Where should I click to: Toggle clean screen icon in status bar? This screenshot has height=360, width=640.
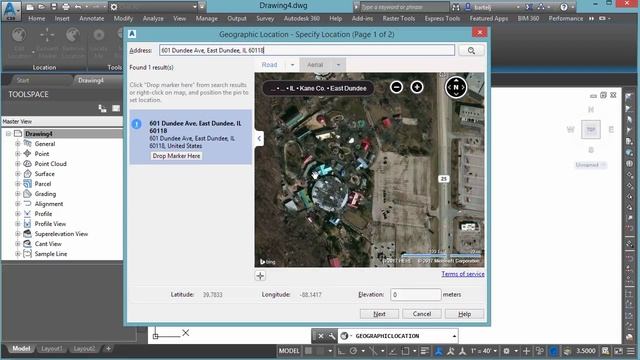[619, 351]
